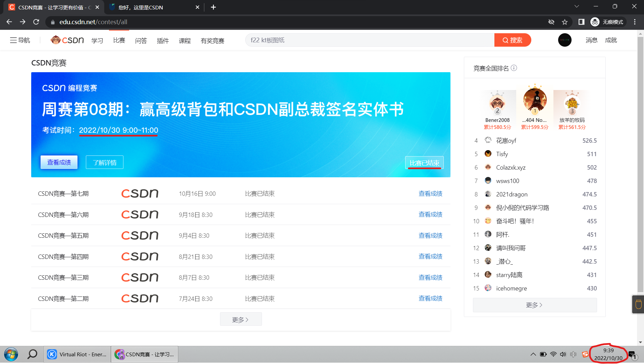Screen dimensions: 644x364
Task: Click the info icon beside 竞赛全国排名
Action: pyautogui.click(x=514, y=68)
